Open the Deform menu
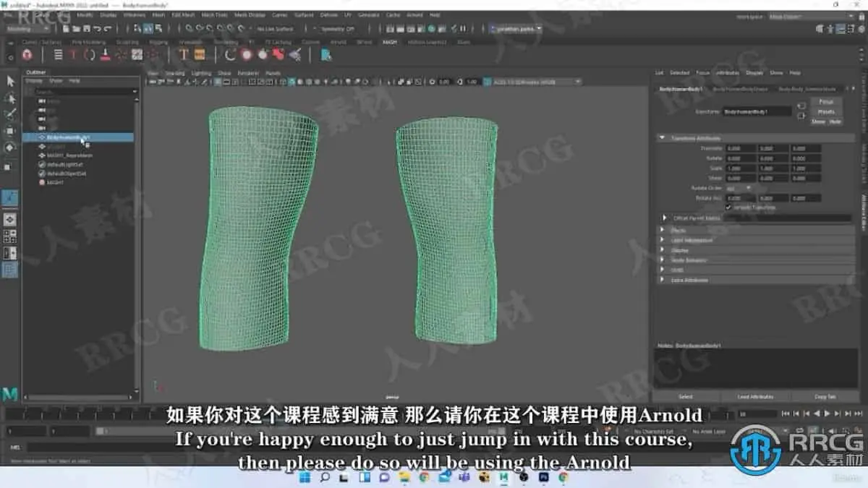Image resolution: width=868 pixels, height=488 pixels. (328, 14)
